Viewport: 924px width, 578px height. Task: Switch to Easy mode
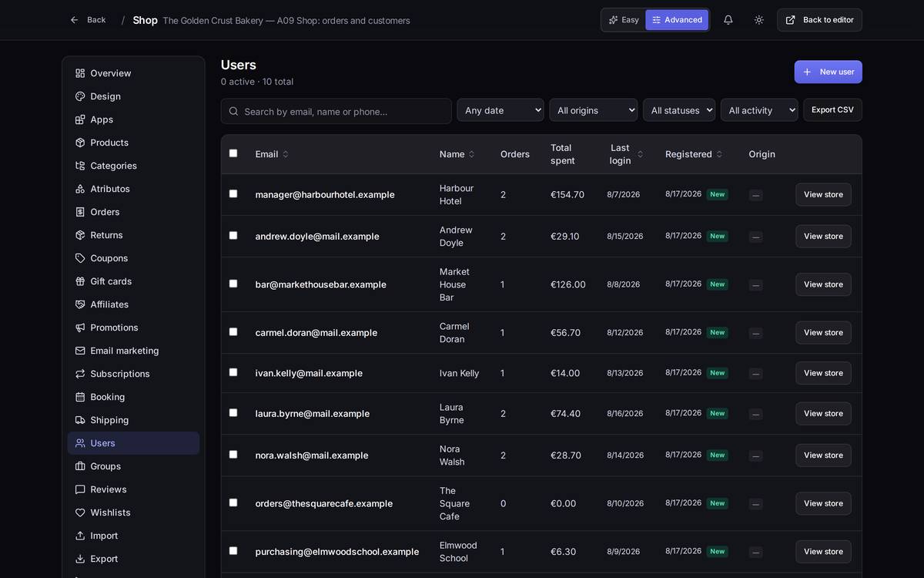[x=624, y=20]
